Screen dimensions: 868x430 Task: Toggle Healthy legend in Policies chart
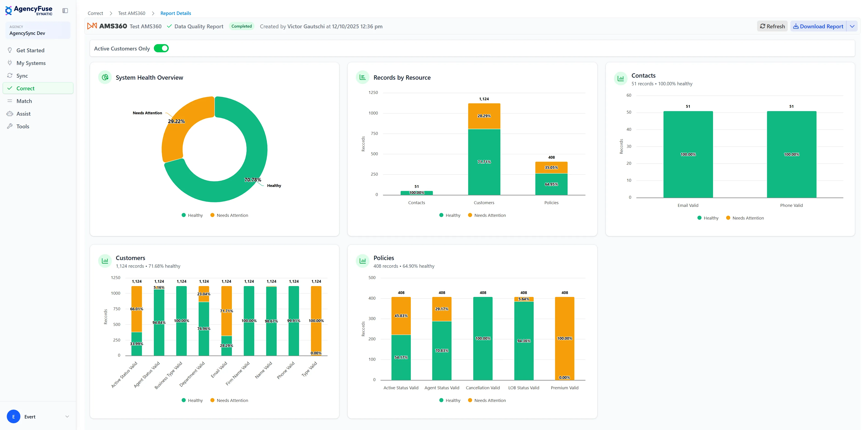(x=450, y=400)
